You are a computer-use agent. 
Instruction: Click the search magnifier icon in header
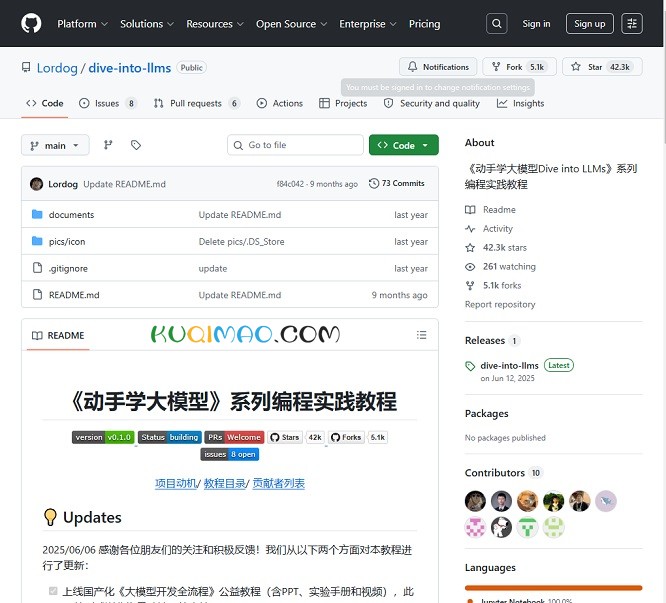497,24
